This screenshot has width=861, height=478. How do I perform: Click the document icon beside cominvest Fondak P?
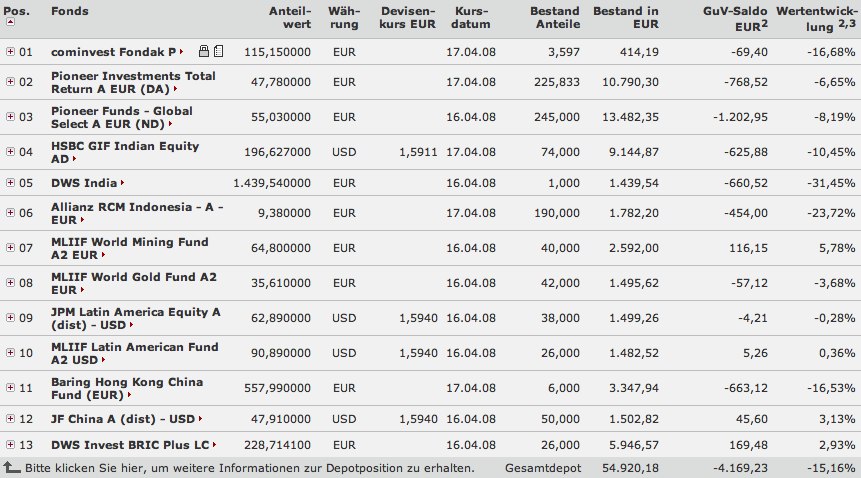pyautogui.click(x=218, y=50)
